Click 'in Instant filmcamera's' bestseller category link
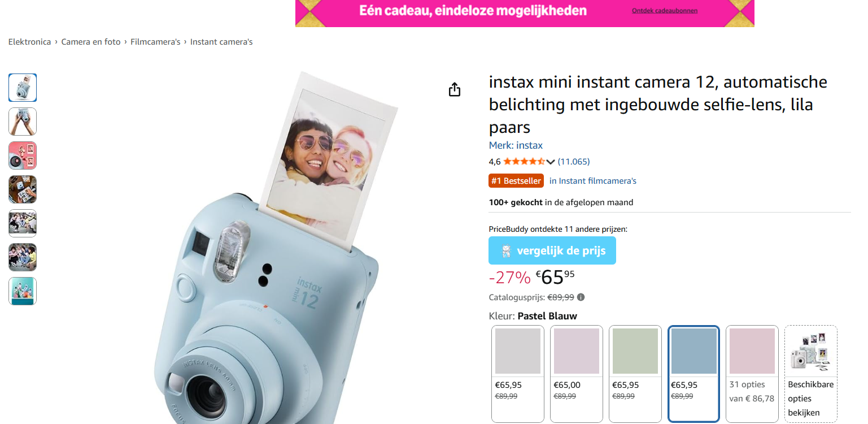The width and height of the screenshot is (868, 424). [592, 181]
